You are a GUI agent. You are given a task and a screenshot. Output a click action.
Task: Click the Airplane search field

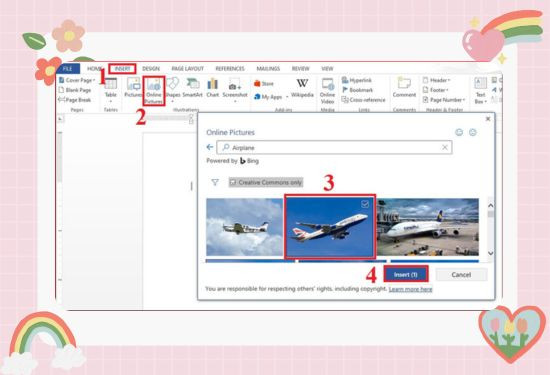point(334,147)
